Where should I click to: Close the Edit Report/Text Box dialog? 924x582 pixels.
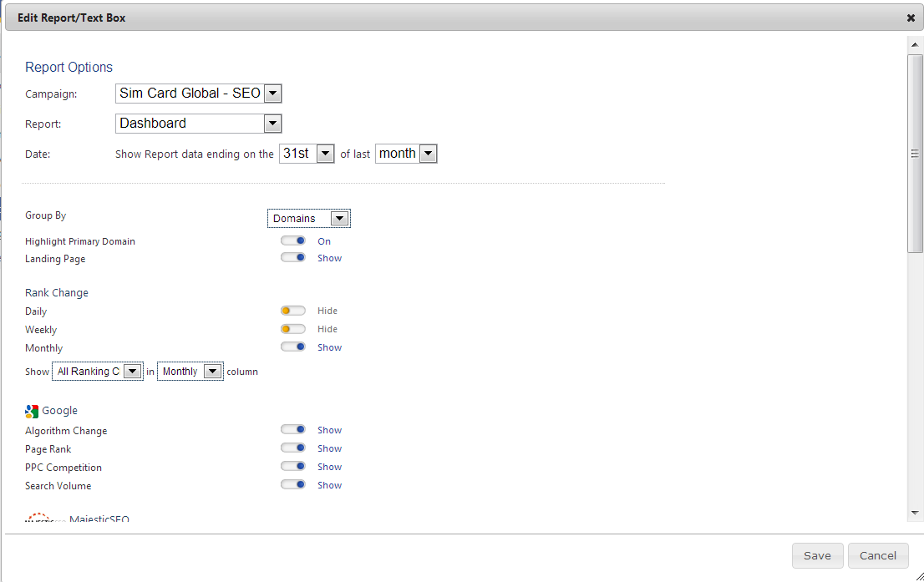pos(911,18)
